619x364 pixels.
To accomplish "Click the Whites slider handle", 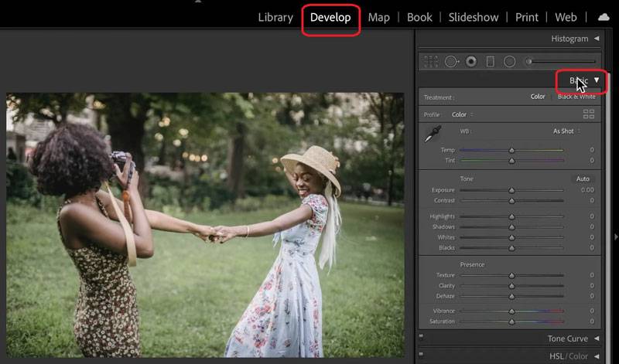I will click(511, 238).
